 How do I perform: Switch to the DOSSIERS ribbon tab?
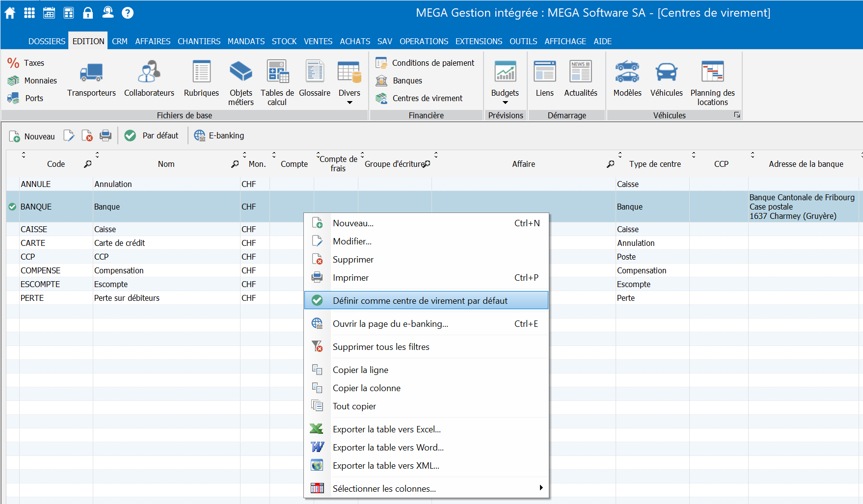[x=47, y=41]
